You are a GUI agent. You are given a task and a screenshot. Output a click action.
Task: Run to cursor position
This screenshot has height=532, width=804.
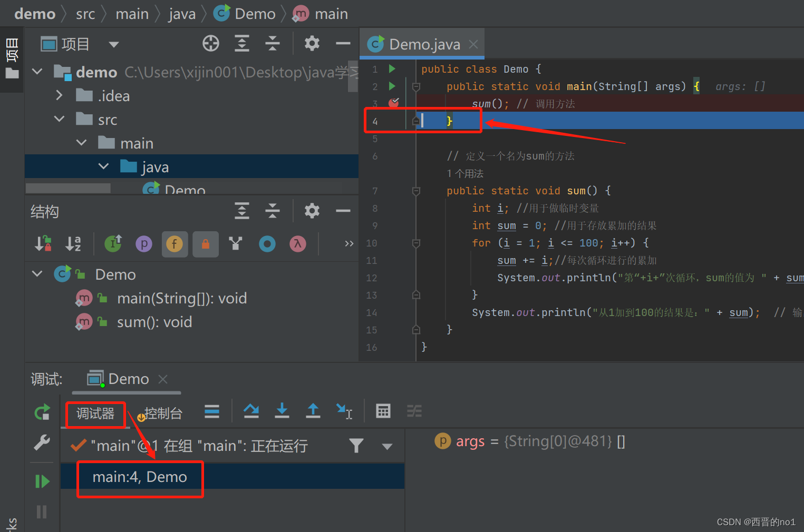click(x=344, y=411)
